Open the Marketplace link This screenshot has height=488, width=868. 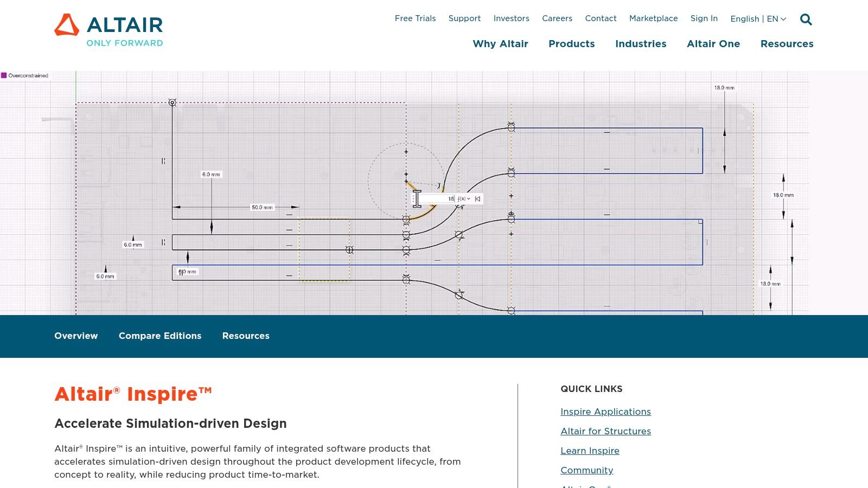coord(653,18)
